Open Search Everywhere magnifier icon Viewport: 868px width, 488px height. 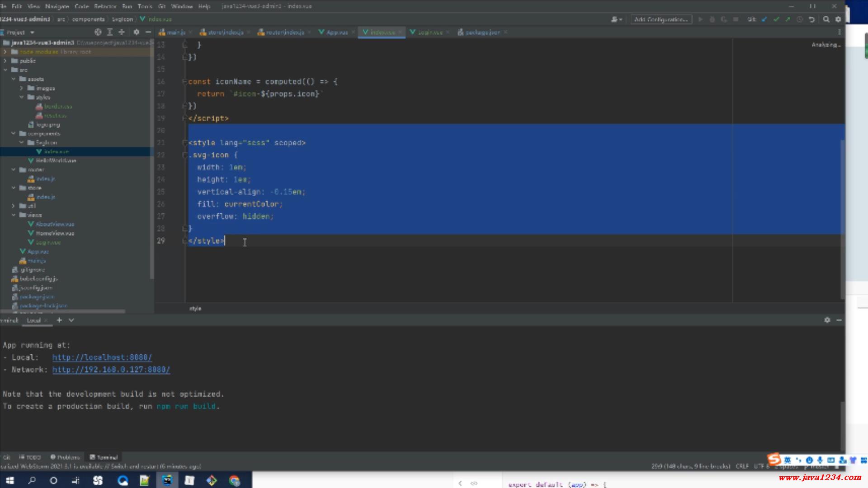[826, 19]
